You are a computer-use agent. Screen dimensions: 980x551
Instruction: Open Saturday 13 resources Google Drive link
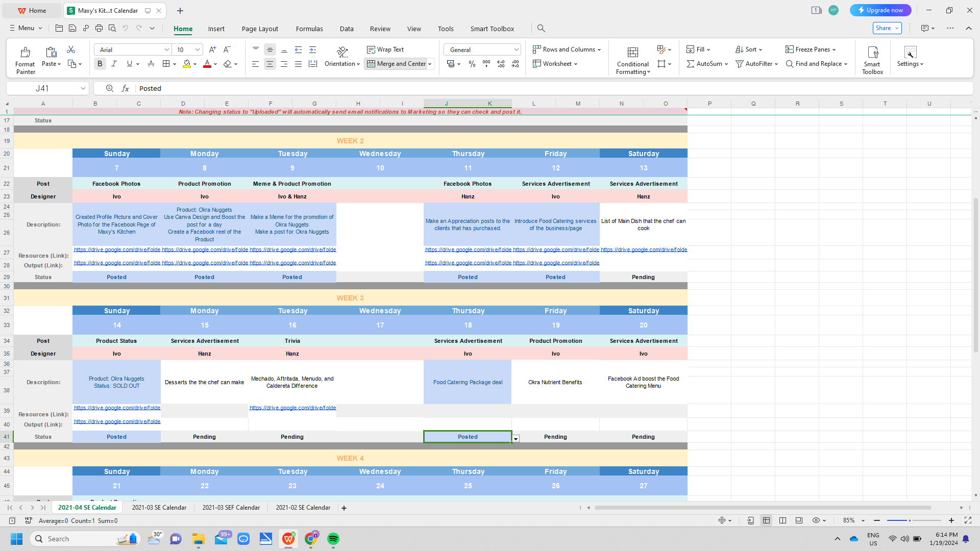[x=644, y=249]
